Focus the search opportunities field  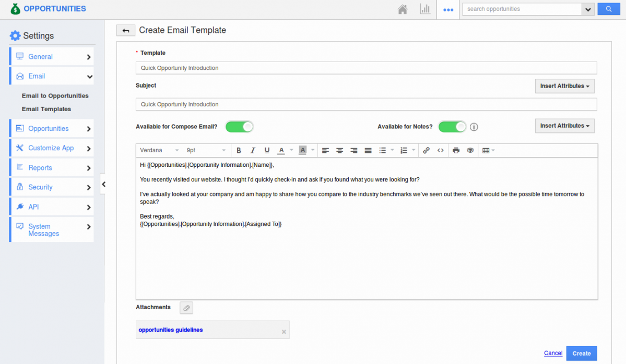click(x=522, y=9)
